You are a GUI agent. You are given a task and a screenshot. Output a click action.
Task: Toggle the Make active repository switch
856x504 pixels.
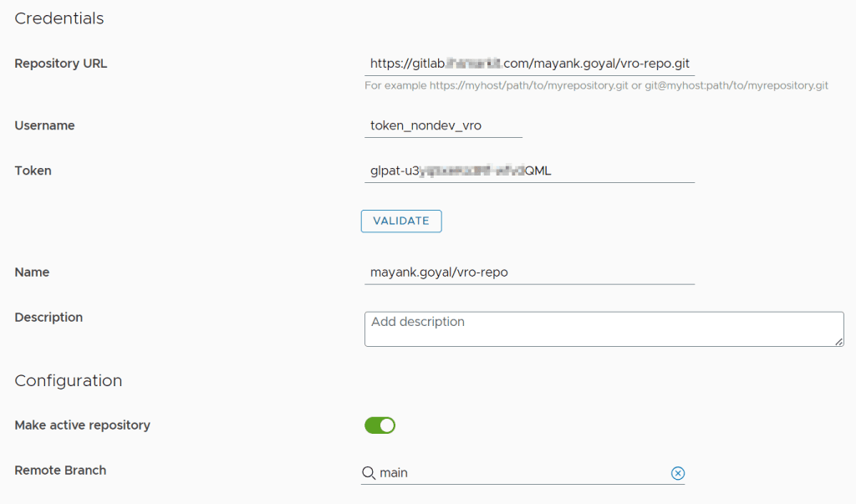(x=380, y=425)
